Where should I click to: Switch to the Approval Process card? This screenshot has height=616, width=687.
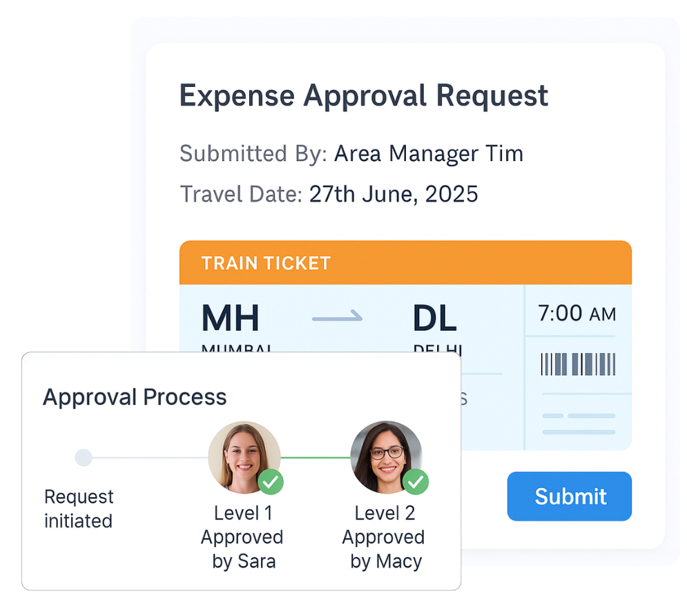pos(240,473)
